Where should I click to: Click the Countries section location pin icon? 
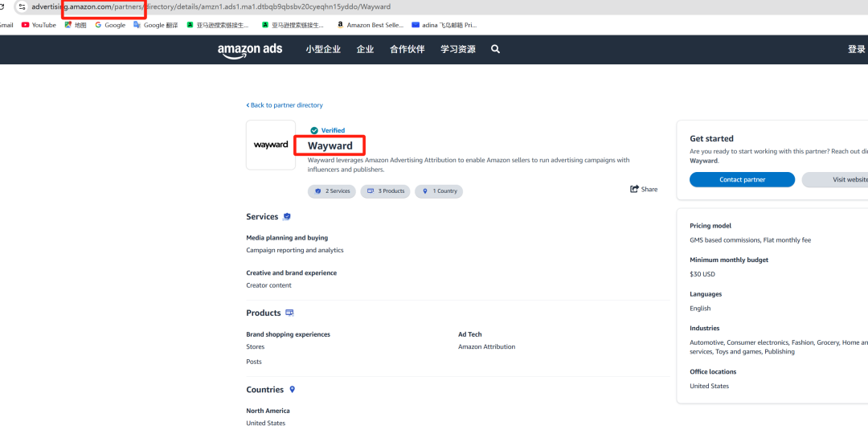pos(293,389)
